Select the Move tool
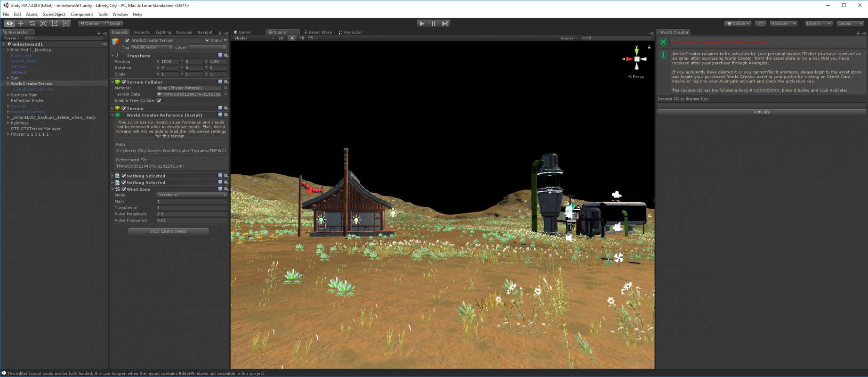This screenshot has height=377, width=868. (21, 23)
